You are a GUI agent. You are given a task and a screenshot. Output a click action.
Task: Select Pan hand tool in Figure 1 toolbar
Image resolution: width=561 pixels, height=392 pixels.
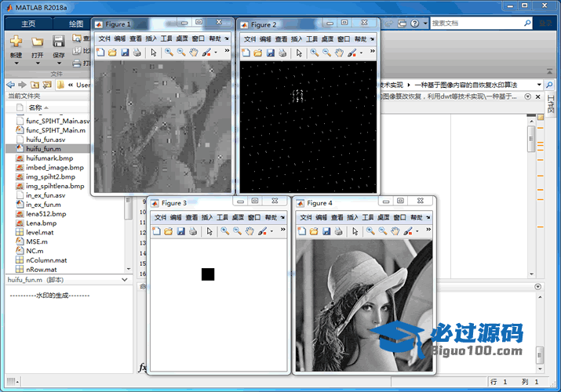pyautogui.click(x=193, y=53)
